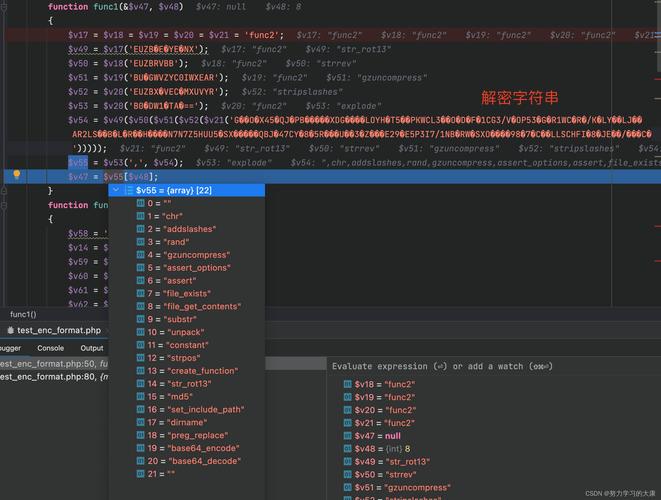Select array entry 3 = "rand"
This screenshot has height=500, width=661.
[x=187, y=242]
